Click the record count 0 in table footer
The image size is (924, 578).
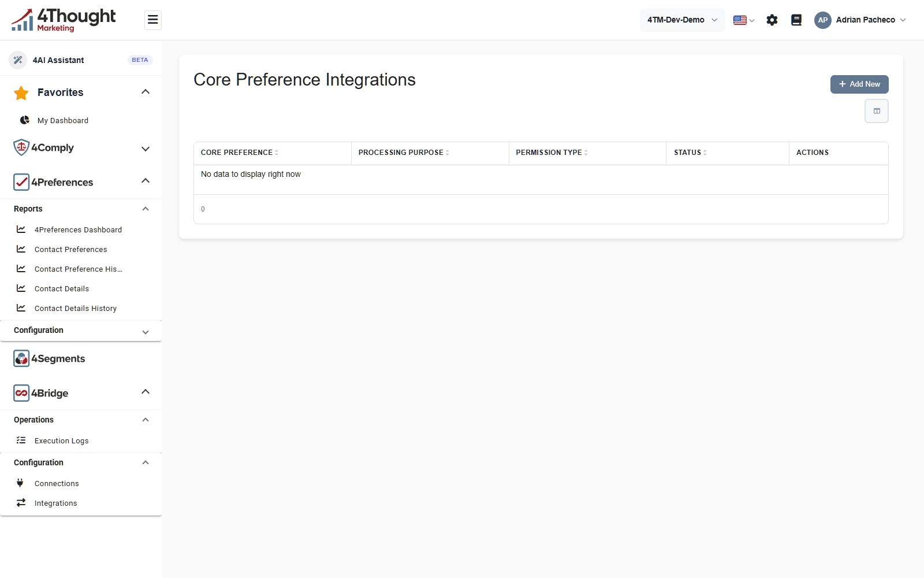[203, 209]
